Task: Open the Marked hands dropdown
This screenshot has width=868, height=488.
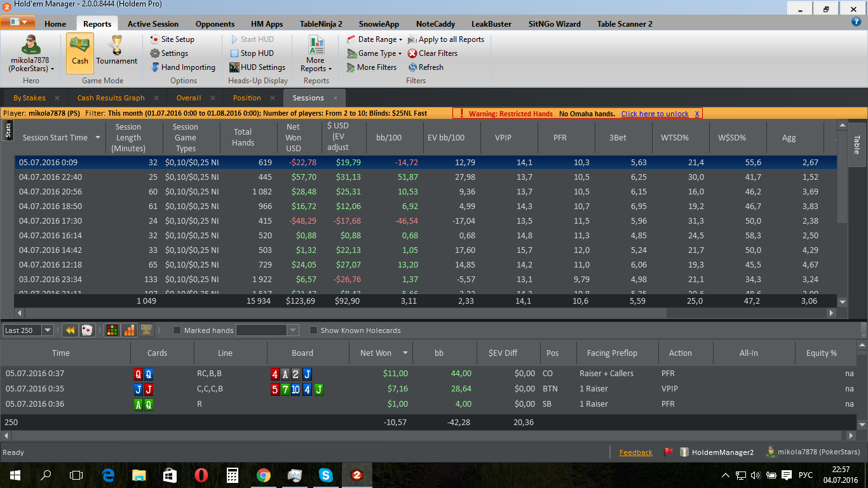Action: click(x=293, y=330)
